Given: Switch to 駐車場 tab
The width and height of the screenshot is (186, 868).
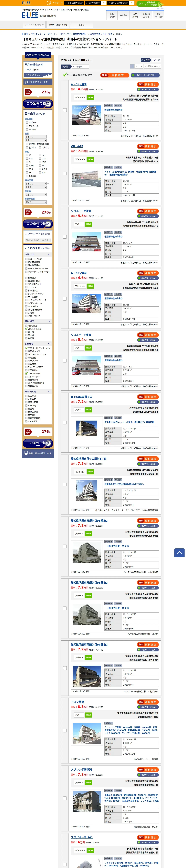Looking at the screenshot, I should click(81, 25).
